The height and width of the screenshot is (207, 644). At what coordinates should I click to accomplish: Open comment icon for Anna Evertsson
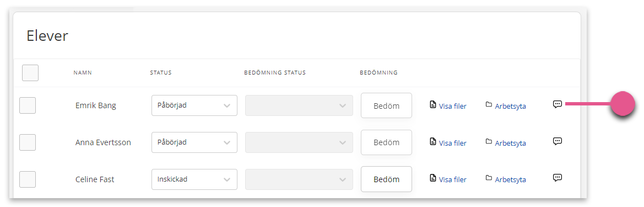coord(558,141)
